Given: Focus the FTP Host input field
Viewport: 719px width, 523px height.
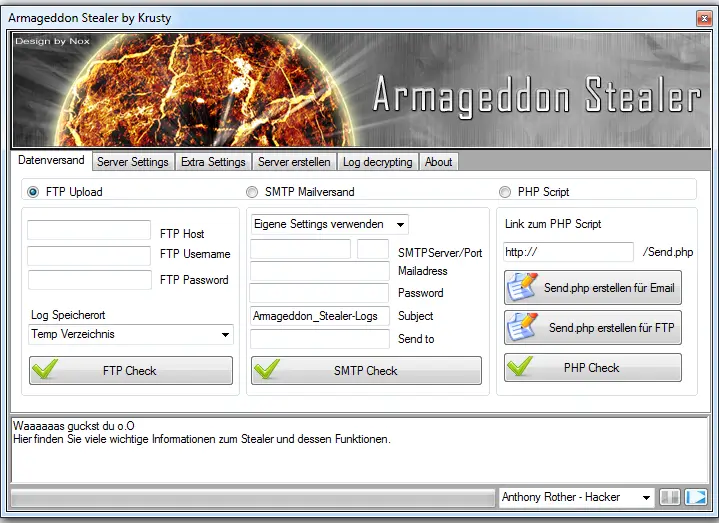Looking at the screenshot, I should (89, 230).
